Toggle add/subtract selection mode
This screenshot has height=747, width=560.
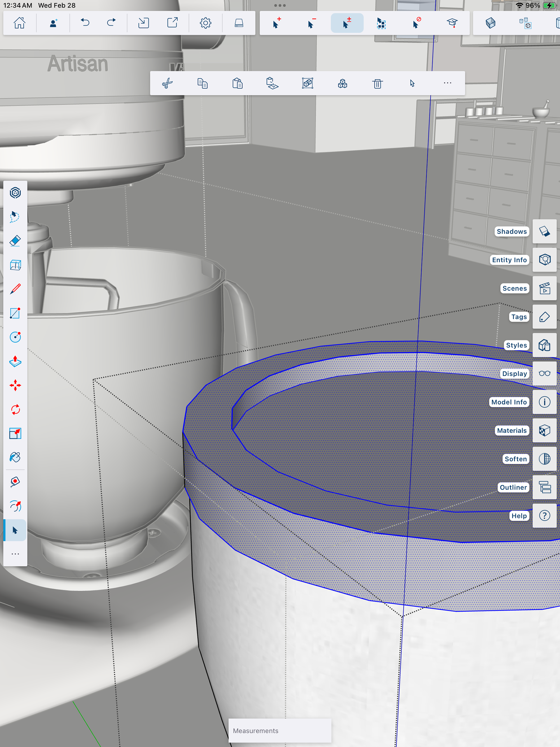point(347,23)
